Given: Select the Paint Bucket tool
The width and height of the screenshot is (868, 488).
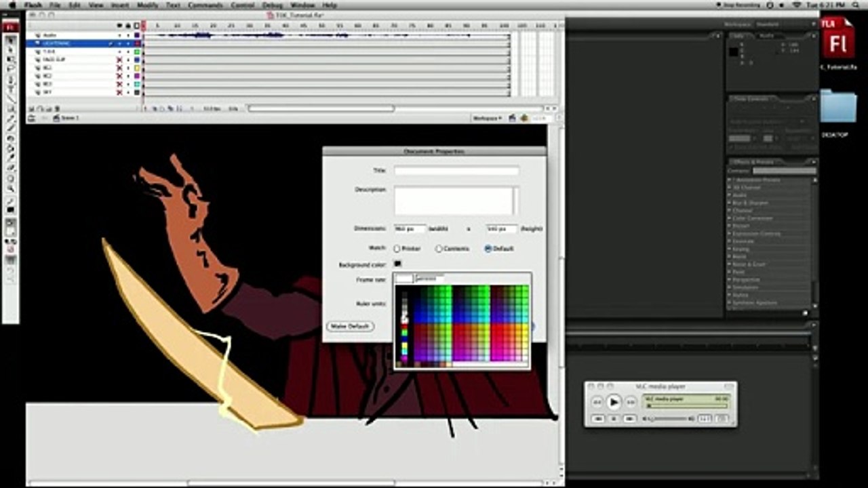Looking at the screenshot, I should point(11,148).
